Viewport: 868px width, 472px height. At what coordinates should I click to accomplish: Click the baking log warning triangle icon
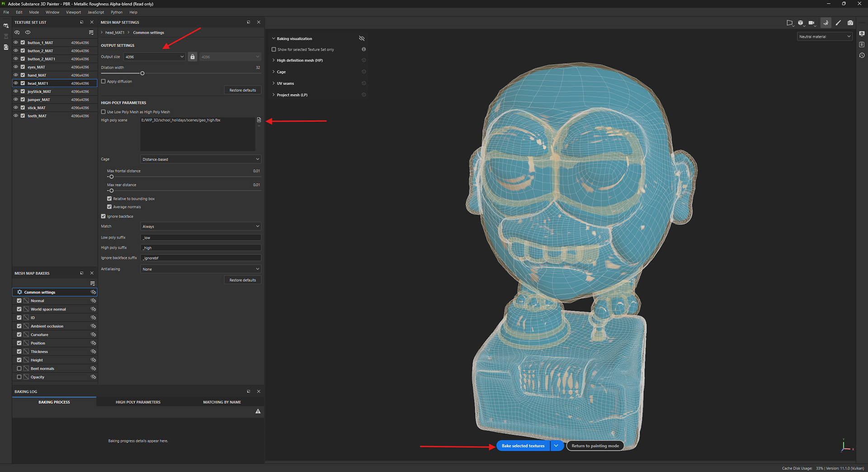click(258, 411)
